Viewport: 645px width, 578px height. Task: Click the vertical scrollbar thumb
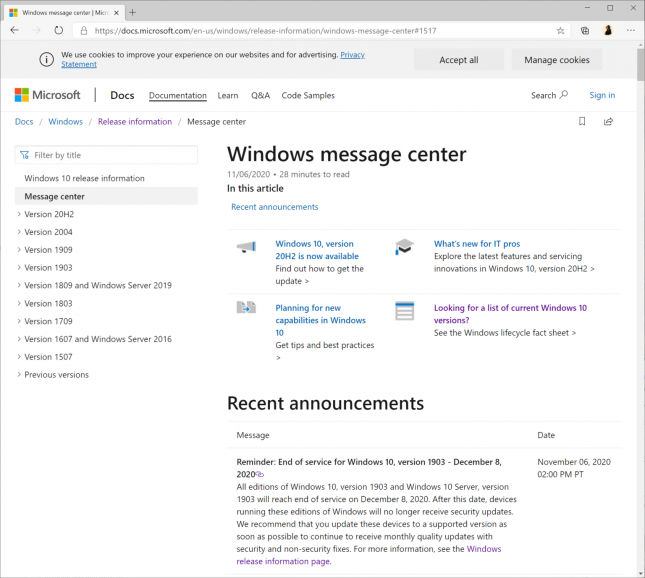[x=640, y=64]
